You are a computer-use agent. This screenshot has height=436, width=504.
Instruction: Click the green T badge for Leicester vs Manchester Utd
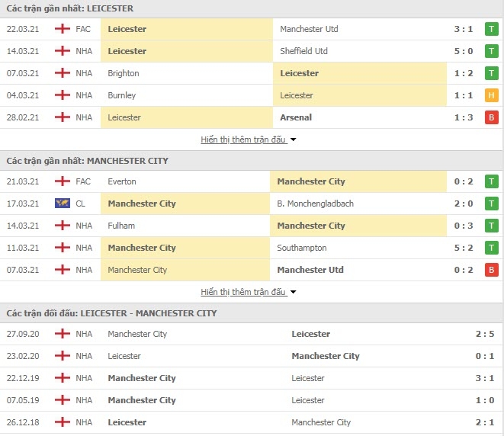tap(492, 30)
